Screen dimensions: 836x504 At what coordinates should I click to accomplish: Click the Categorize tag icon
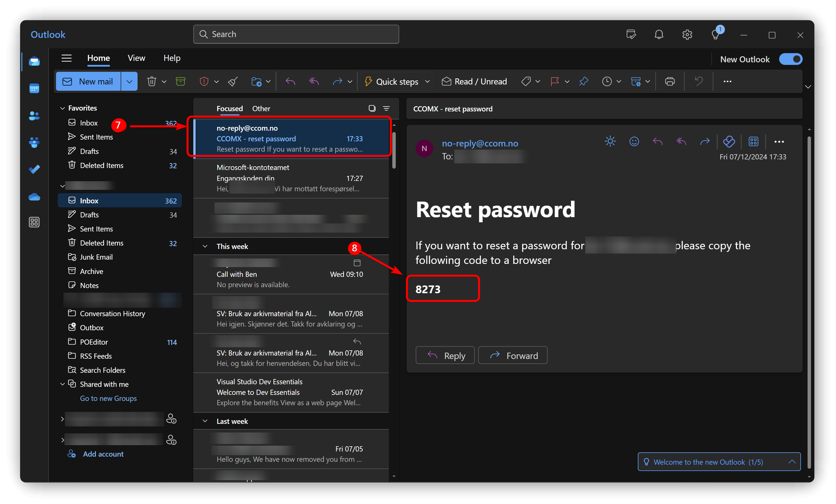(x=526, y=81)
